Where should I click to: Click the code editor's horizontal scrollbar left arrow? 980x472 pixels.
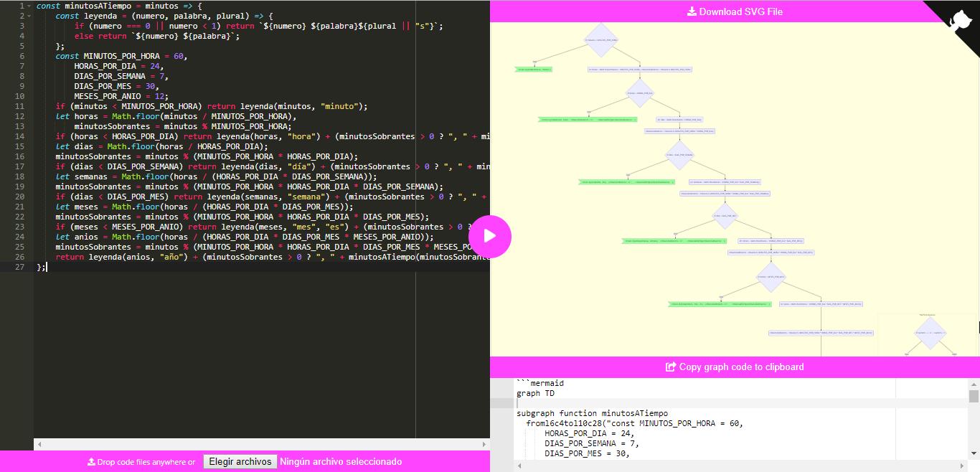point(39,444)
